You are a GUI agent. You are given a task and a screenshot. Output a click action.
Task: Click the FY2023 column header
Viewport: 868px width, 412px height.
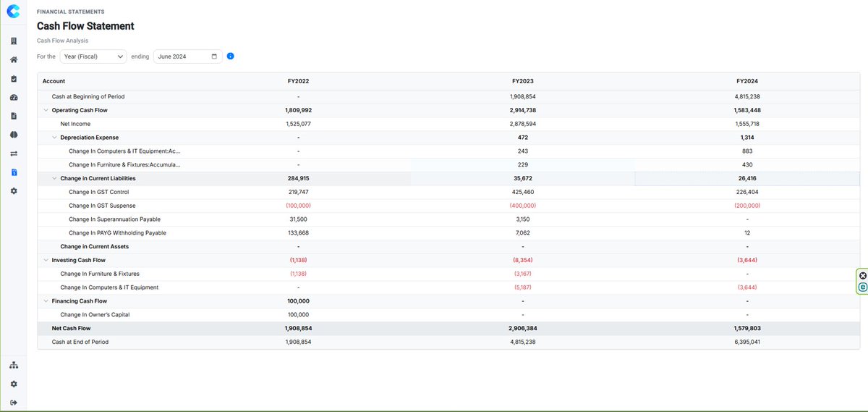point(523,81)
